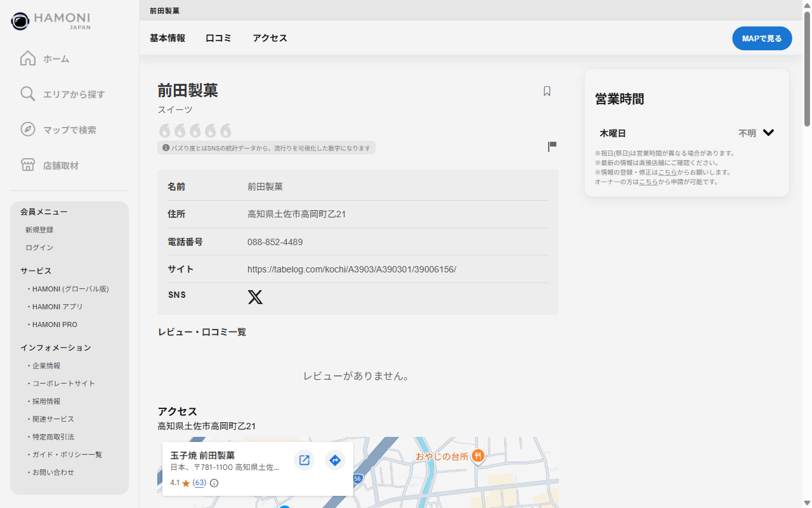Click the report flag icon

tap(552, 147)
